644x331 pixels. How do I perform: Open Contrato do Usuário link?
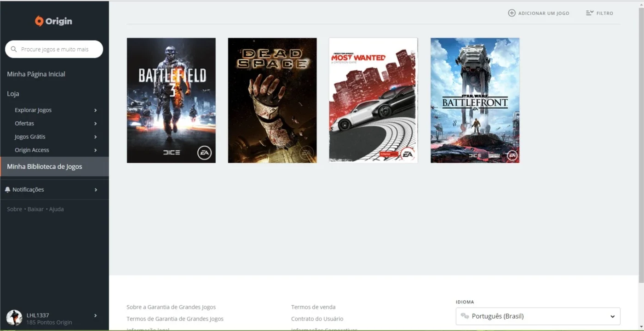tap(317, 319)
